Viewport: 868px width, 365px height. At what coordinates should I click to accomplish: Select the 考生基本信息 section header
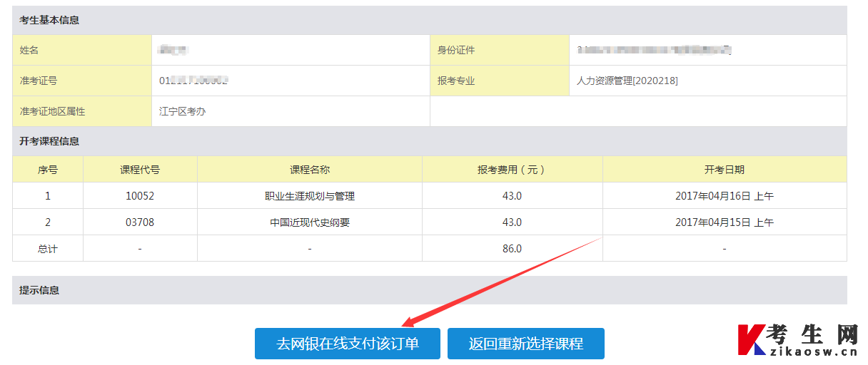(430, 20)
